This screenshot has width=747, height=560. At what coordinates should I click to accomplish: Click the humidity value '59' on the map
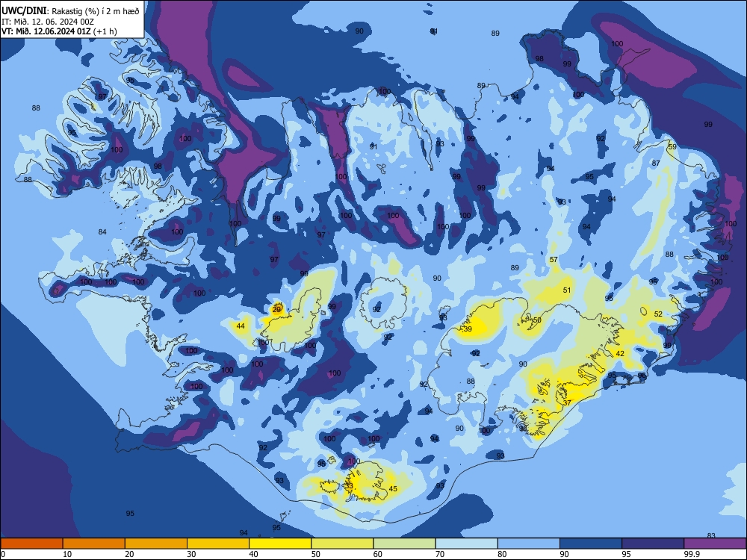pyautogui.click(x=672, y=146)
